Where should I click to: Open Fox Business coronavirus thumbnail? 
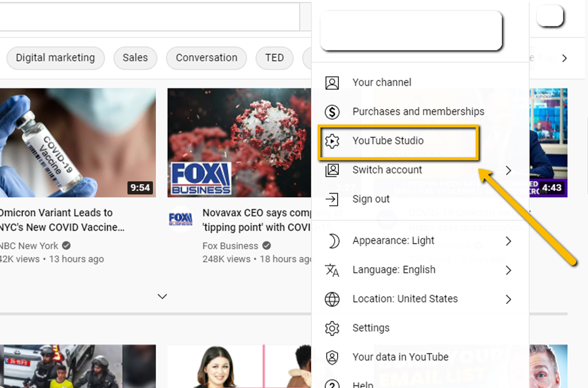[x=239, y=143]
